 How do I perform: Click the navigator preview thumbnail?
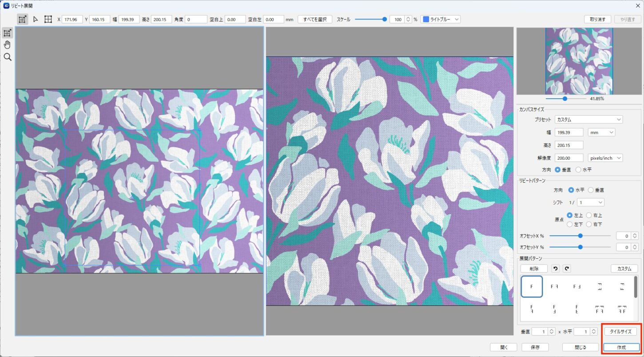click(x=579, y=61)
